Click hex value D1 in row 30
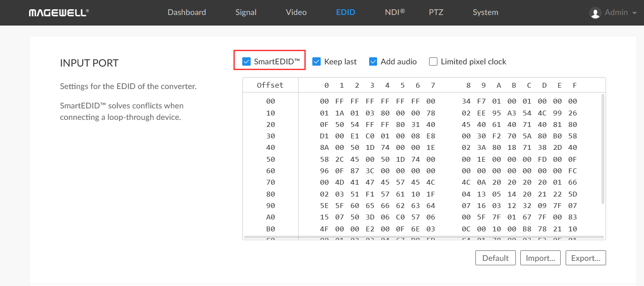644x286 pixels. tap(325, 136)
